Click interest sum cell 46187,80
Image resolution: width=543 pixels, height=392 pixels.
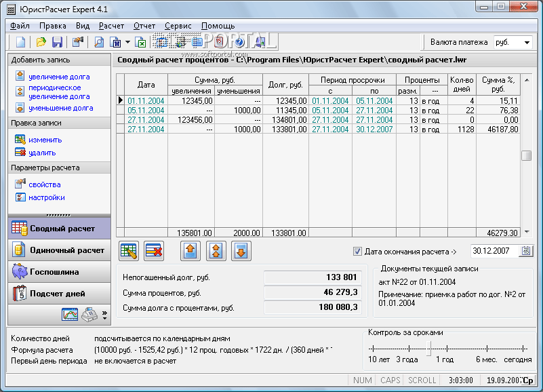tap(498, 130)
